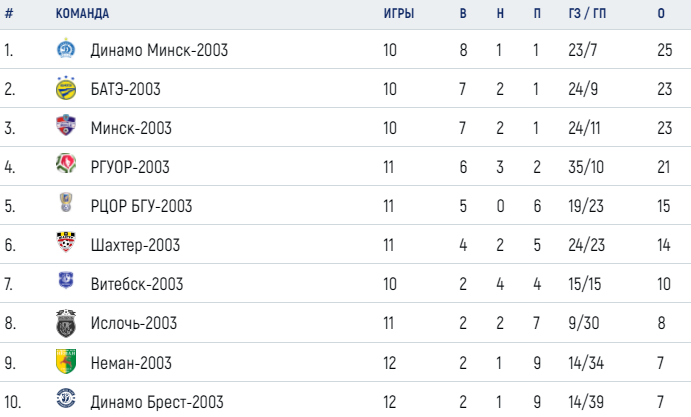Open the Динамо Минск-2003 team link
Viewport: 691px width, 417px height.
[159, 50]
